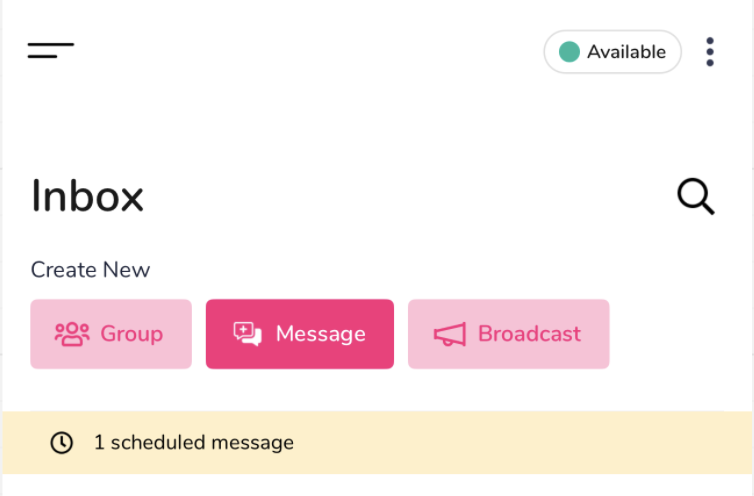Click the chat bubbles icon on Message
This screenshot has height=496, width=754.
[247, 334]
